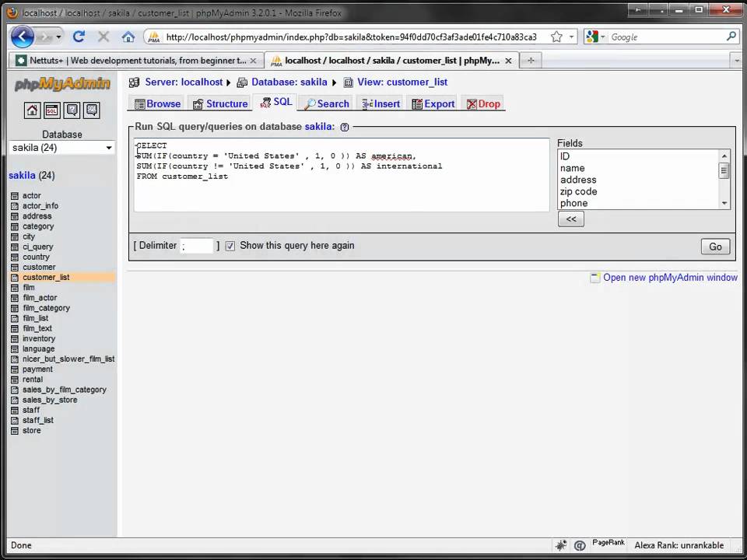
Task: Bookmark this page with star icon
Action: (556, 37)
